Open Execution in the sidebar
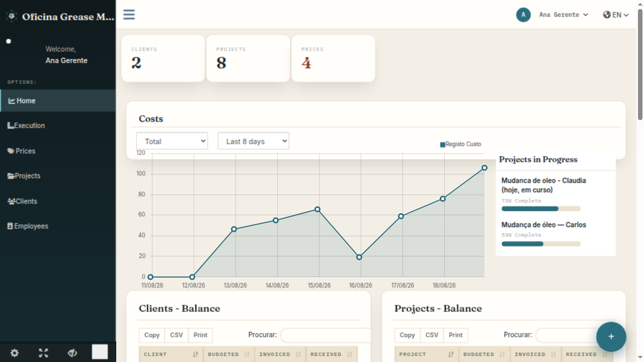644x362 pixels. pos(58,126)
